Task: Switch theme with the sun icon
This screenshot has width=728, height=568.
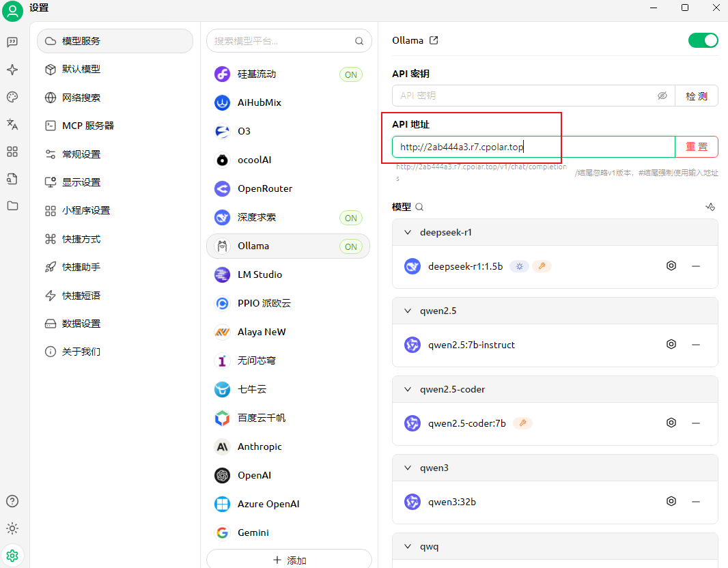Action: pyautogui.click(x=12, y=528)
